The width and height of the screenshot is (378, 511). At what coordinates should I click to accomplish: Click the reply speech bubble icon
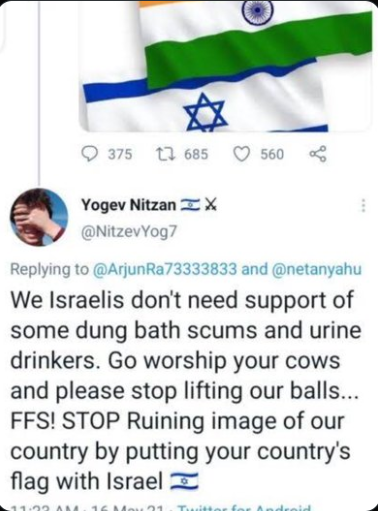click(90, 154)
